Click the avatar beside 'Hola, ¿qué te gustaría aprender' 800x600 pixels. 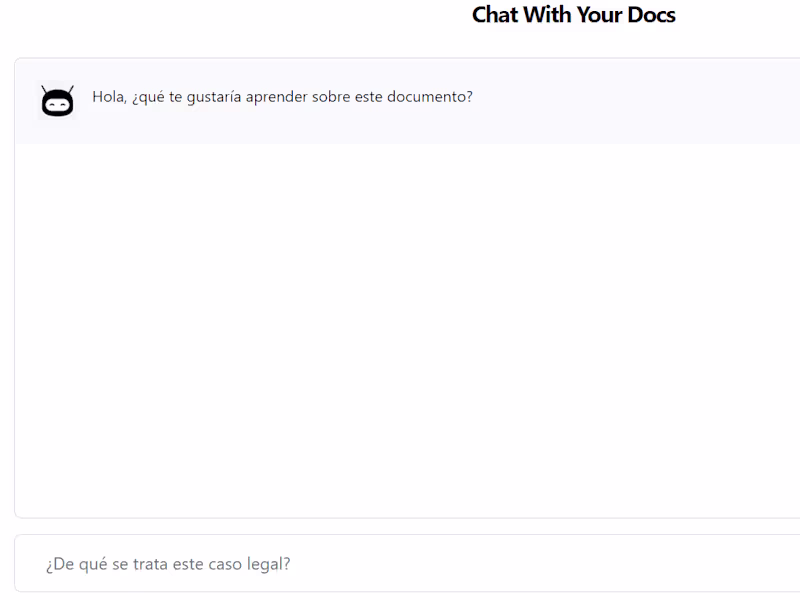(x=57, y=100)
